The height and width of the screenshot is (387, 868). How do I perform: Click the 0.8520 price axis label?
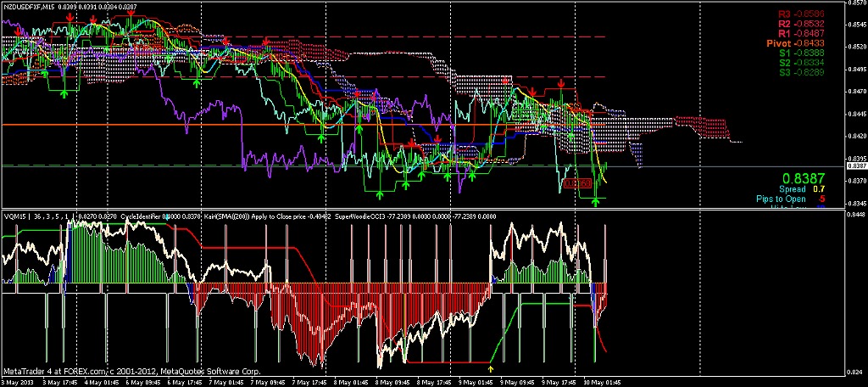point(857,48)
